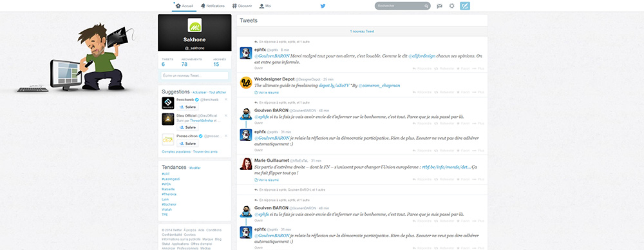The width and height of the screenshot is (644, 250).
Task: Open the #TheVoice trend
Action: (x=169, y=194)
